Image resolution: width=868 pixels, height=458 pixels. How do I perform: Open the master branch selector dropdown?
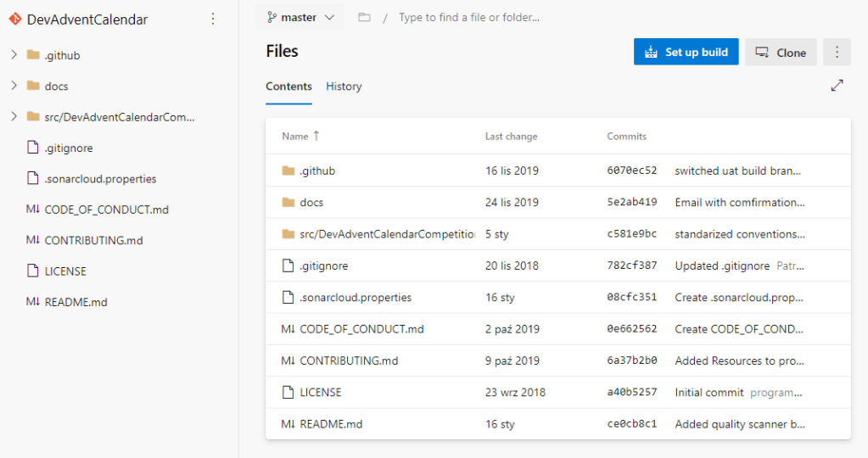point(300,17)
